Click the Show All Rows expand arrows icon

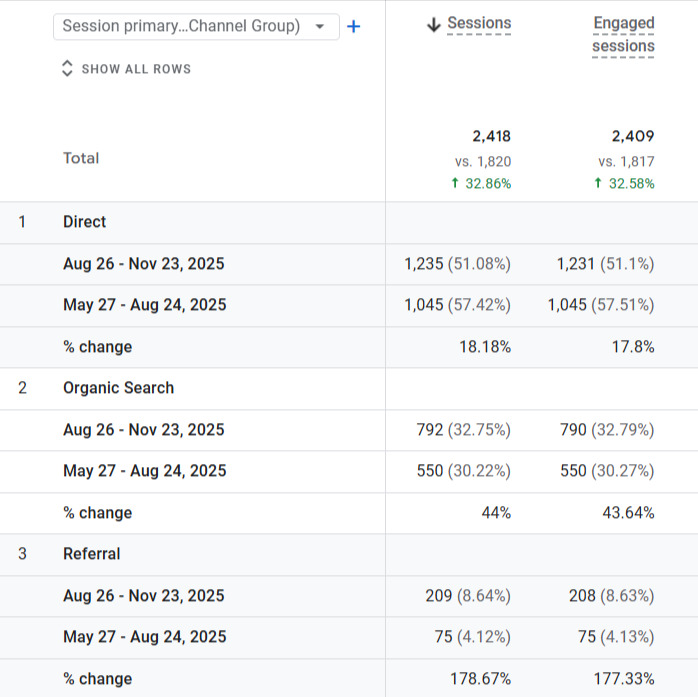tap(67, 69)
